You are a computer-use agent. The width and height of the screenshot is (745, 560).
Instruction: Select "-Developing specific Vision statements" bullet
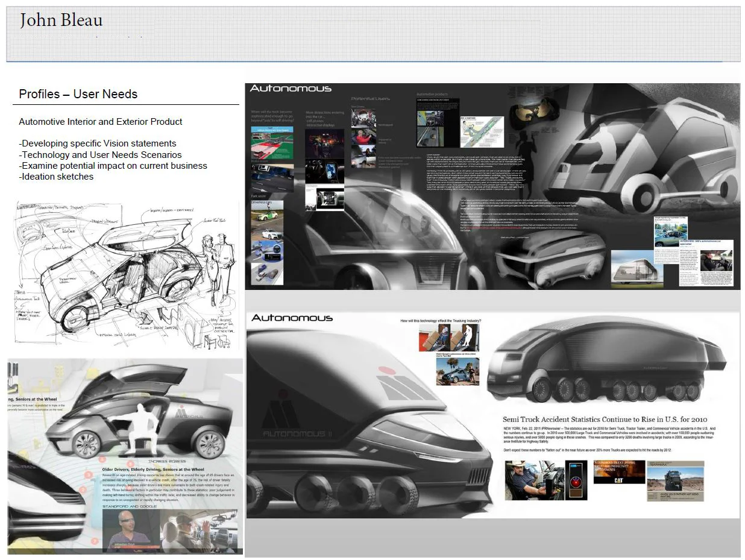point(98,143)
